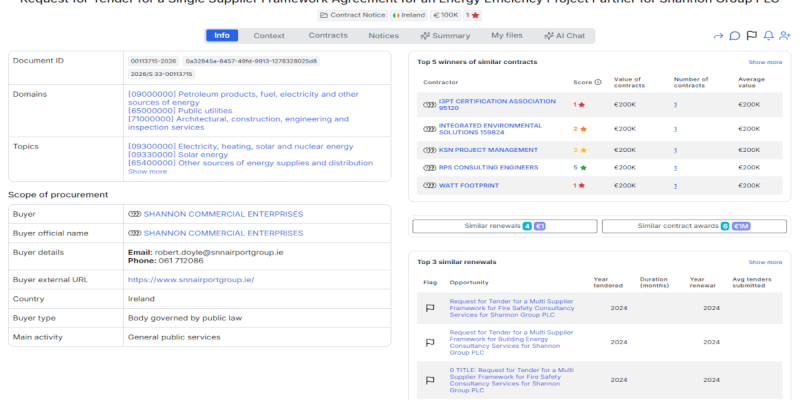Click number of contracts for I3PT Certification
This screenshot has width=800, height=400.
[675, 105]
